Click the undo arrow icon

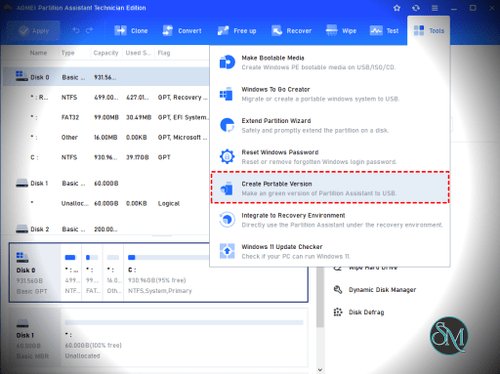point(76,31)
